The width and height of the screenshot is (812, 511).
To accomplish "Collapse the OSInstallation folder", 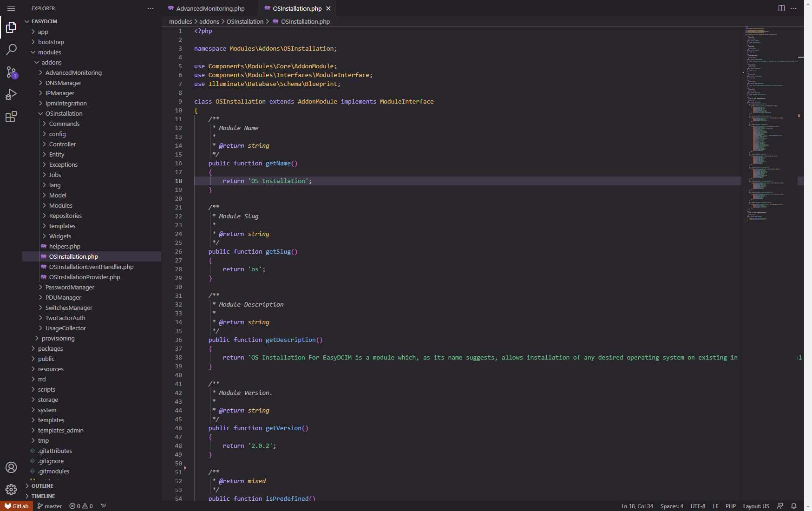I will pyautogui.click(x=64, y=113).
